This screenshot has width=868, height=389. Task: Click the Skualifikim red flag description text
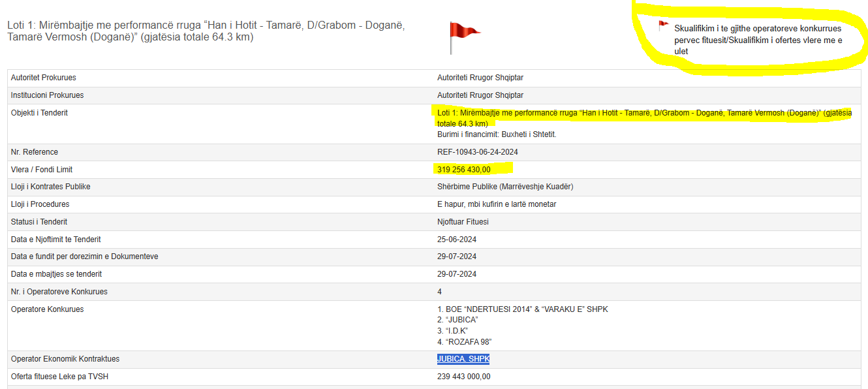758,40
